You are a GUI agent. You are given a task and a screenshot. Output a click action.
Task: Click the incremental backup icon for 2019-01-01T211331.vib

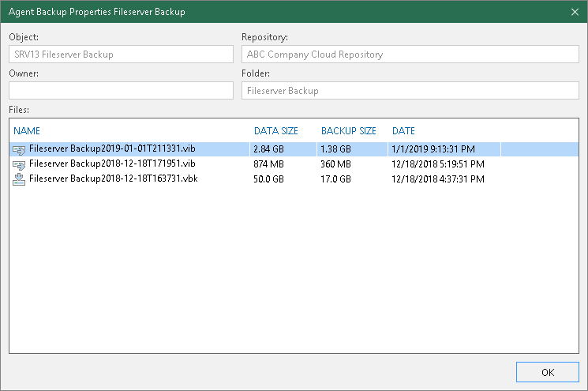tap(19, 150)
